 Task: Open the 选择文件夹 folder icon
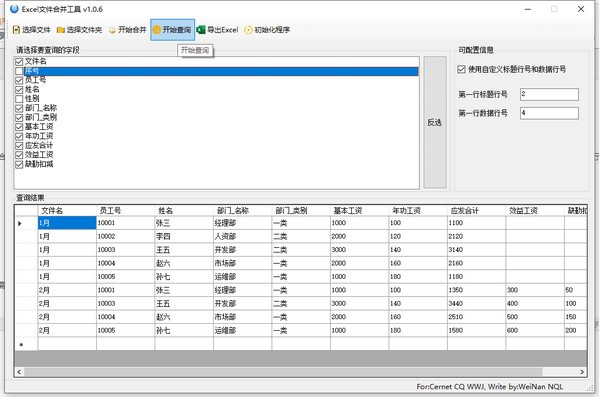coord(60,30)
